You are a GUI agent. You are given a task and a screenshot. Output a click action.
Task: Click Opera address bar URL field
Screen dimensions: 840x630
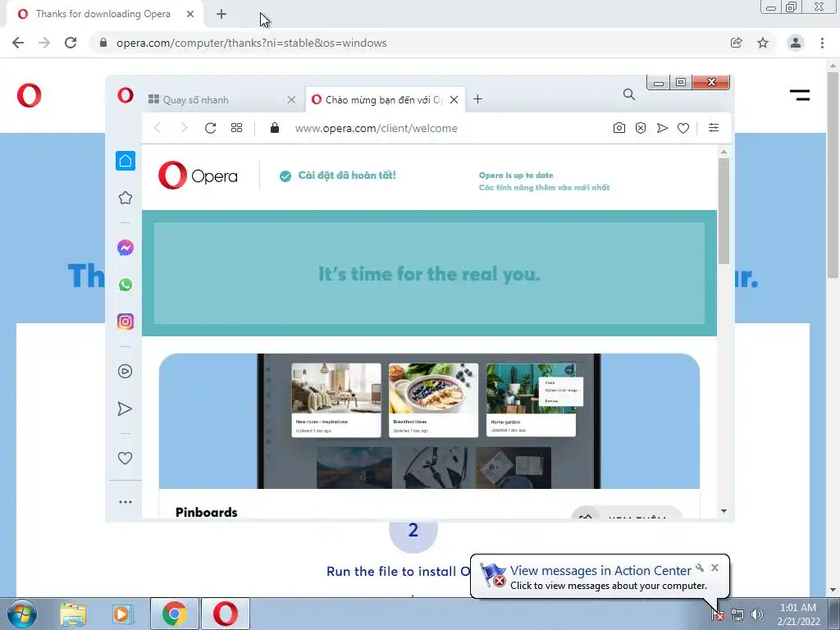[x=376, y=128]
